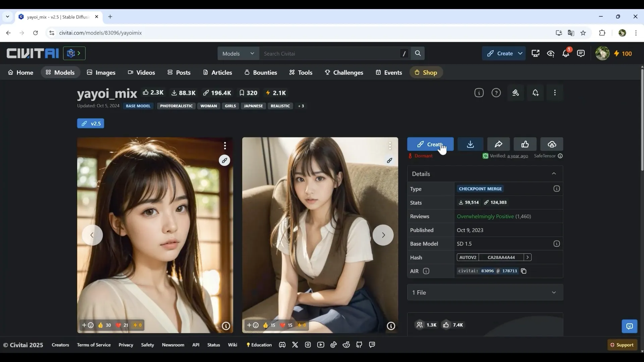Open the Models search category dropdown

tap(238, 54)
